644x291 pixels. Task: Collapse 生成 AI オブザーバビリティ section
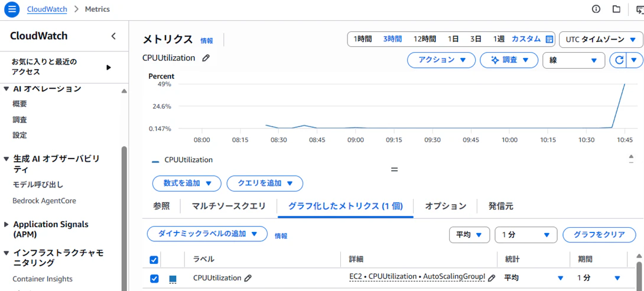[6, 159]
